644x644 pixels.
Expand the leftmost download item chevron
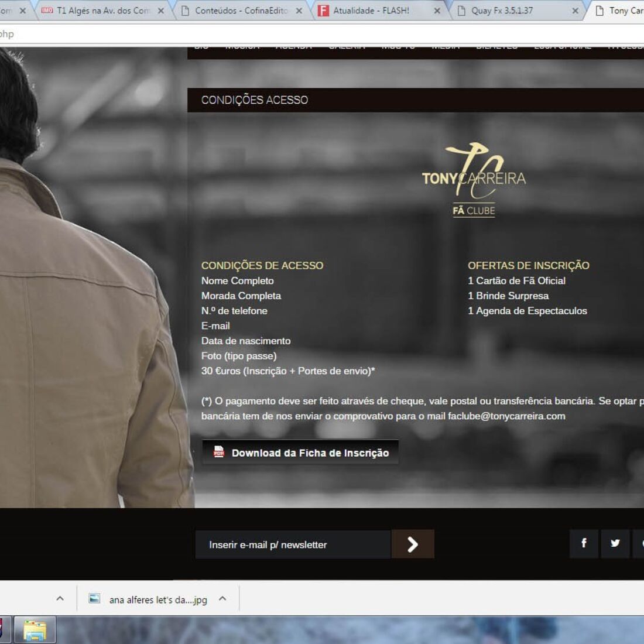pyautogui.click(x=60, y=599)
